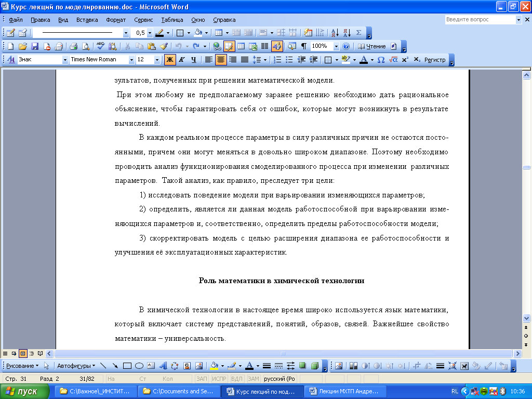
Task: Click the Чтение reading mode button
Action: pyautogui.click(x=372, y=46)
